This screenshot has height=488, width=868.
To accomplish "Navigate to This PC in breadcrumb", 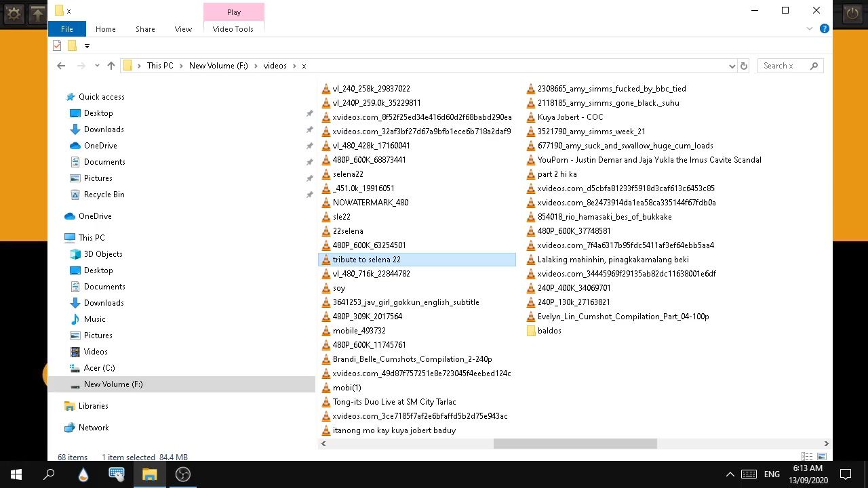I will (x=160, y=66).
